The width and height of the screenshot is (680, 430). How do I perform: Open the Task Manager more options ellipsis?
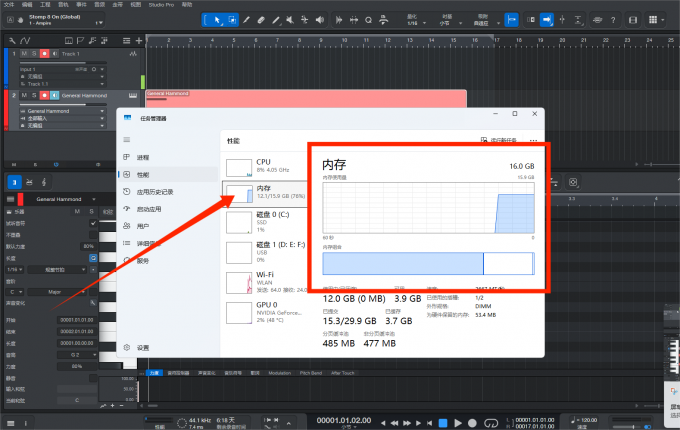(x=533, y=140)
